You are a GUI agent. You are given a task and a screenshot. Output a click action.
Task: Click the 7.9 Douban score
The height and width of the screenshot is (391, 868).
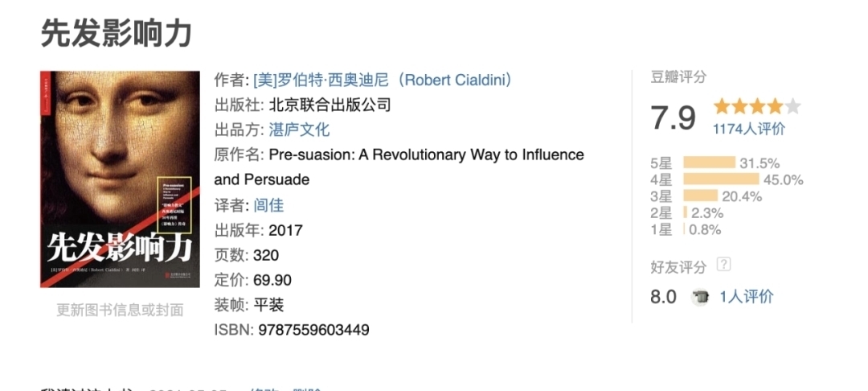point(674,117)
